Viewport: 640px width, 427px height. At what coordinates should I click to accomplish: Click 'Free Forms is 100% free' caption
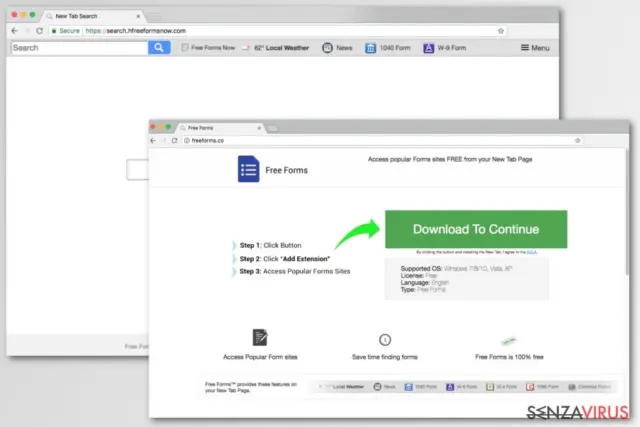509,357
